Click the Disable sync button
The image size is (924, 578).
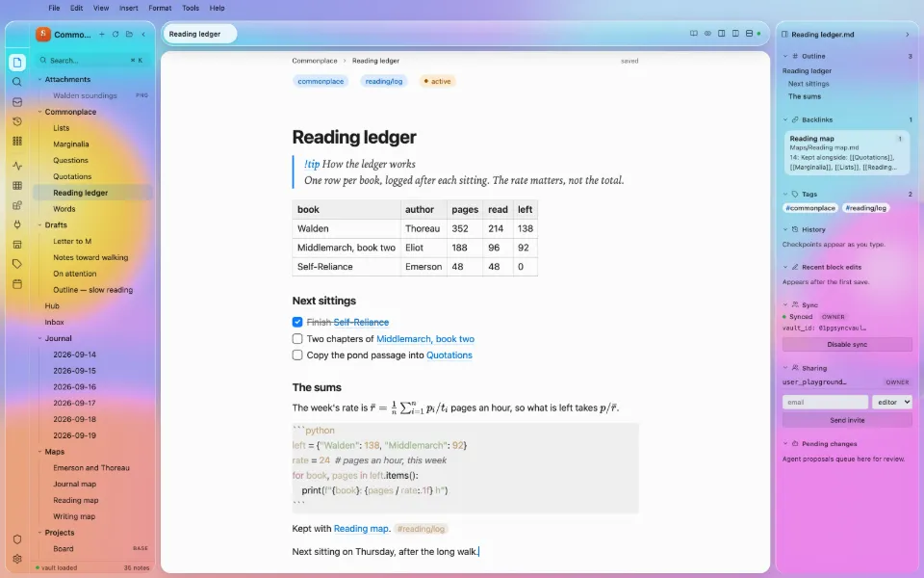coord(847,345)
